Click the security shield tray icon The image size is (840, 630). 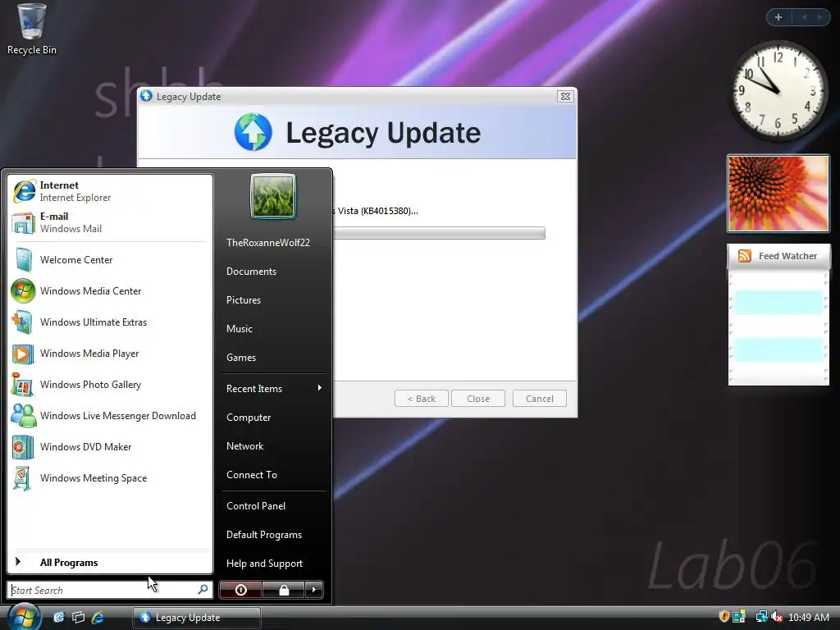click(x=724, y=617)
